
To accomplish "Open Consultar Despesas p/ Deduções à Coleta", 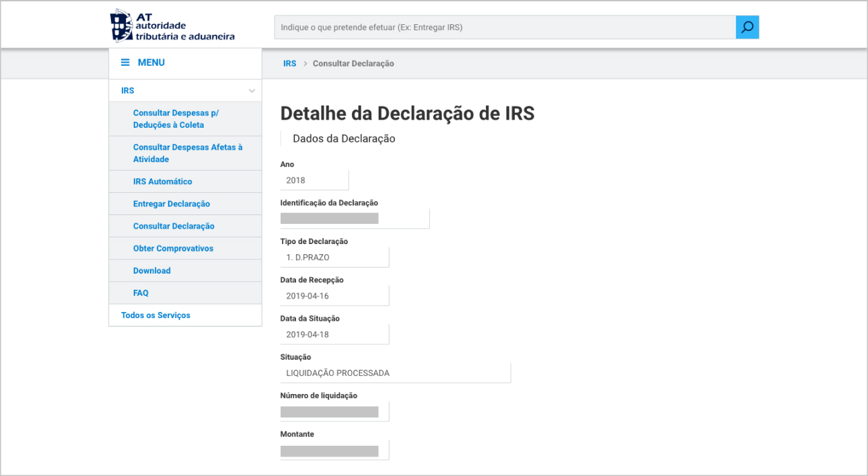I will click(x=176, y=119).
